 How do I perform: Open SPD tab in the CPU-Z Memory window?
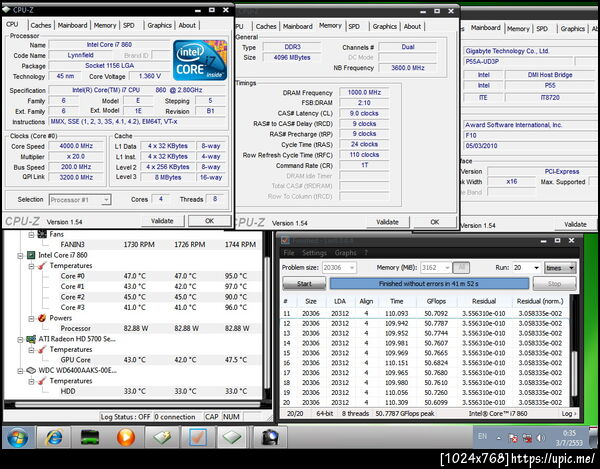click(x=354, y=26)
